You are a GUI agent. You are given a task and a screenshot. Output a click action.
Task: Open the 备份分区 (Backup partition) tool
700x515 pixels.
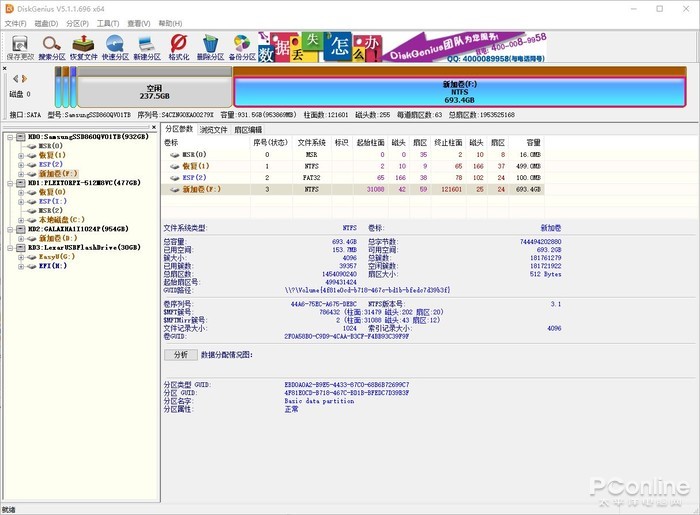point(242,48)
